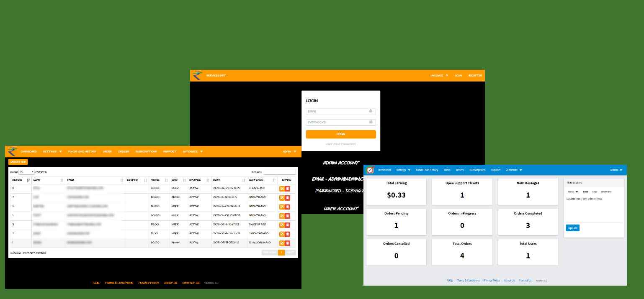Open the Show entries count dropdown
Image resolution: width=644 pixels, height=299 pixels.
26,172
